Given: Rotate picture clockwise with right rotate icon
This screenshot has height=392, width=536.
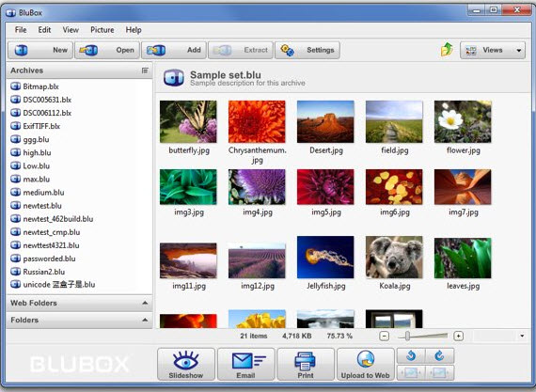Looking at the screenshot, I should (x=439, y=356).
